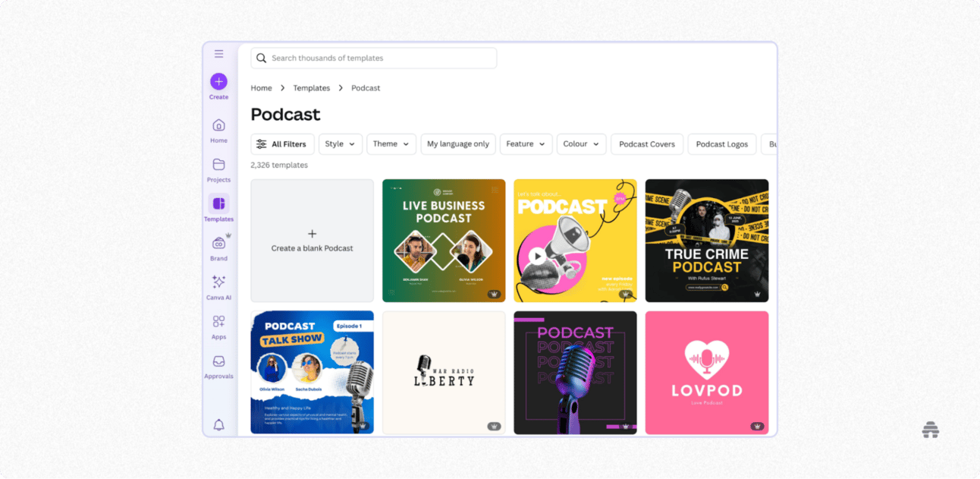Open the War Radio Liberty template

point(444,373)
